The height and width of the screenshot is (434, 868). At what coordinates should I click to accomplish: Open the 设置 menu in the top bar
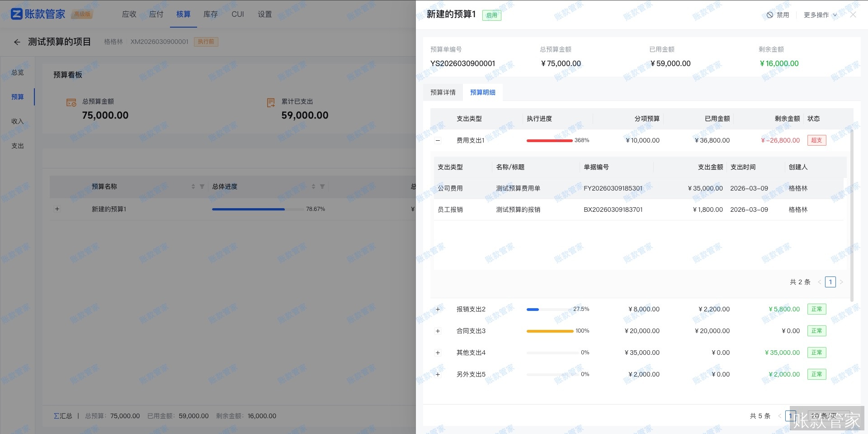tap(264, 14)
